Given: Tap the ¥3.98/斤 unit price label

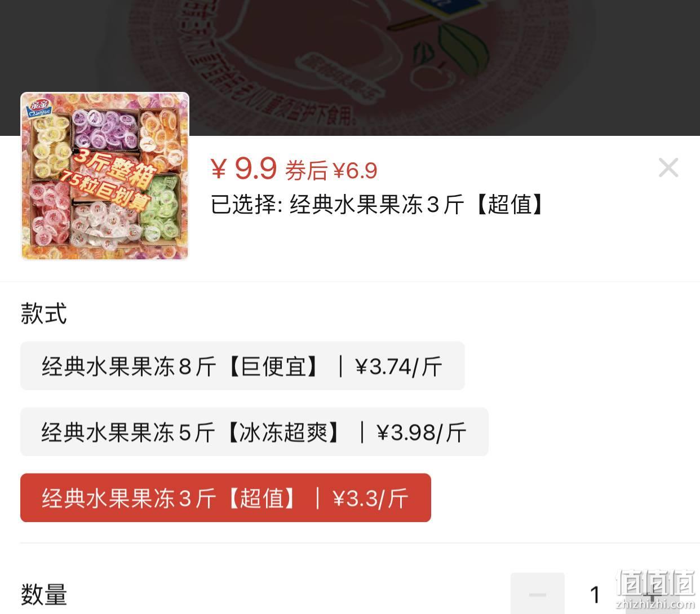Looking at the screenshot, I should coord(422,432).
